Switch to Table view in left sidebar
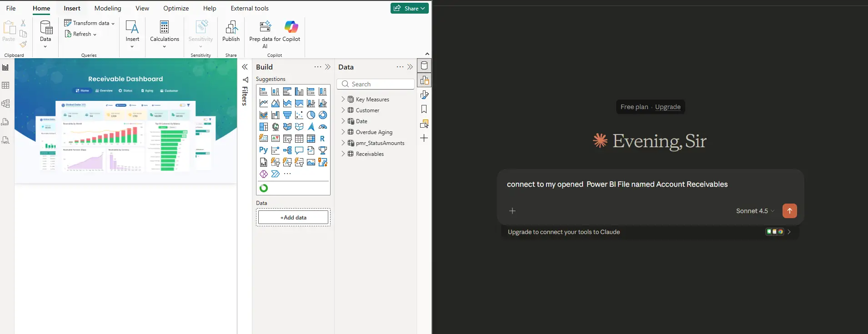Screen dimensions: 868x334 point(5,85)
